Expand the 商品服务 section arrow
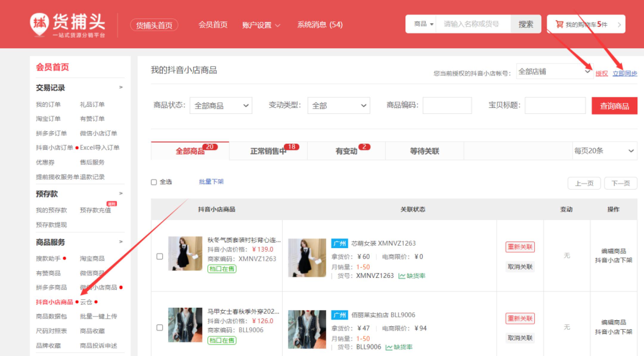Screen dimensions: 644x356 [121, 242]
